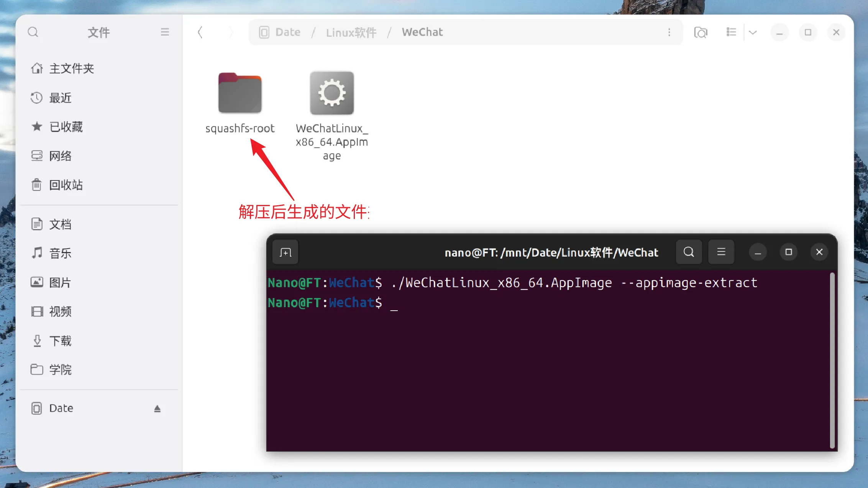Open Network (网络) in sidebar
The width and height of the screenshot is (868, 488).
tap(99, 156)
